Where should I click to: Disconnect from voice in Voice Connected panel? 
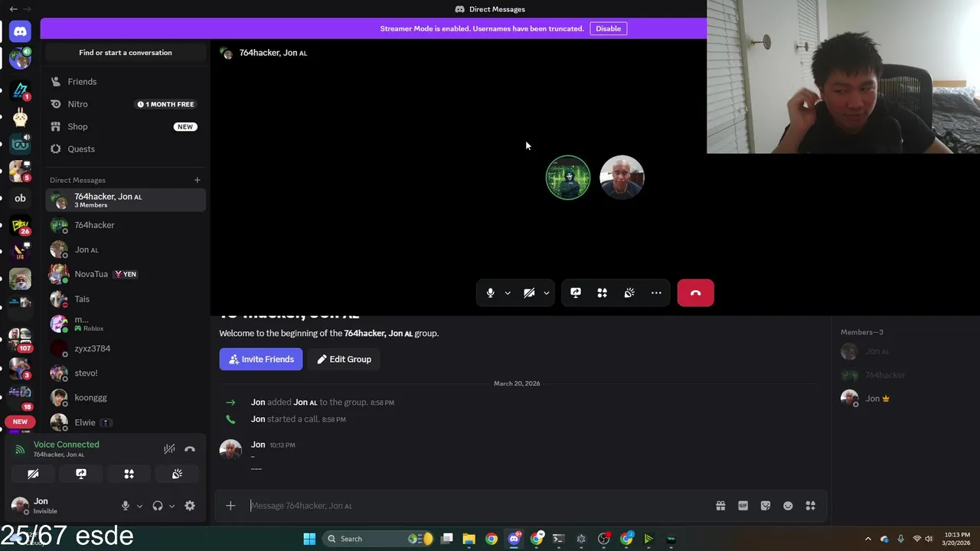pos(190,449)
